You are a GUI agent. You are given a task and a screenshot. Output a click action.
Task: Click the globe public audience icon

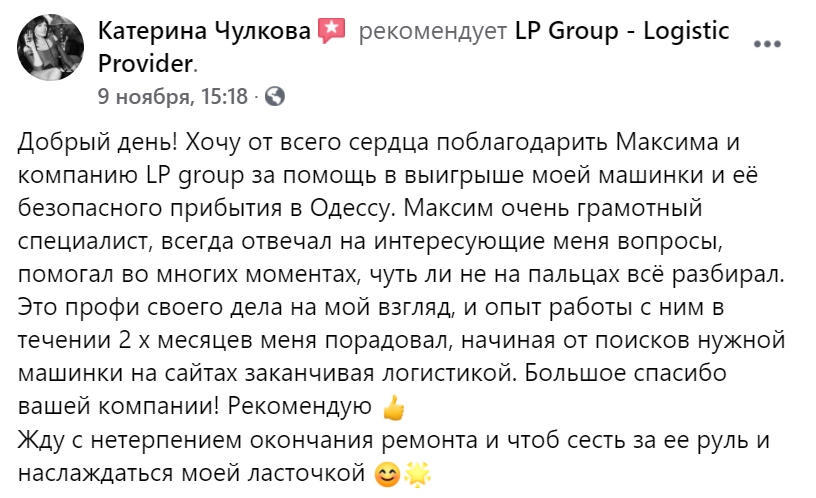[x=275, y=97]
